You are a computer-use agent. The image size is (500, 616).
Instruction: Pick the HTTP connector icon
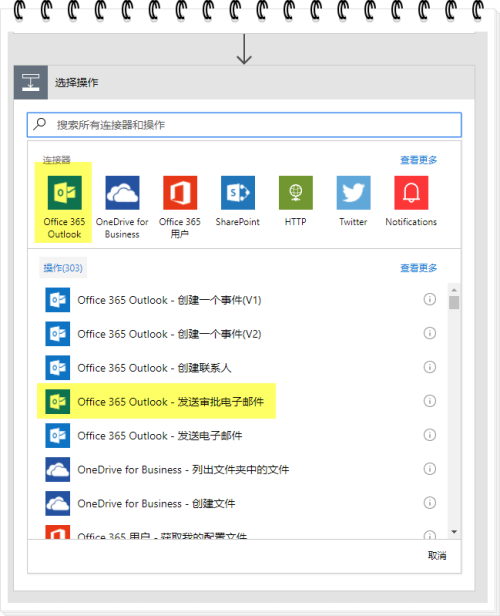tap(295, 192)
